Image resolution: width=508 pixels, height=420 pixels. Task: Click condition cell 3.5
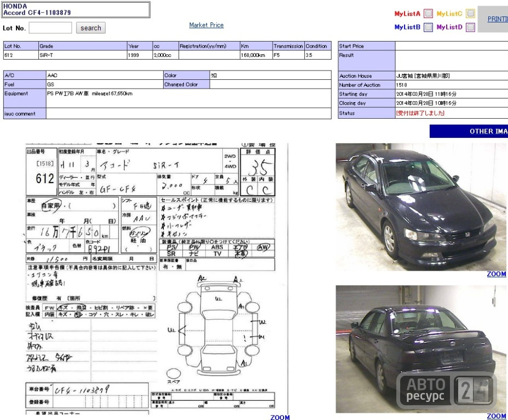(x=318, y=55)
